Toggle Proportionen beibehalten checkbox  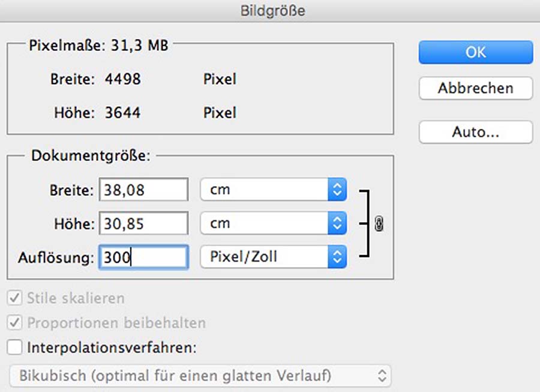coord(15,323)
